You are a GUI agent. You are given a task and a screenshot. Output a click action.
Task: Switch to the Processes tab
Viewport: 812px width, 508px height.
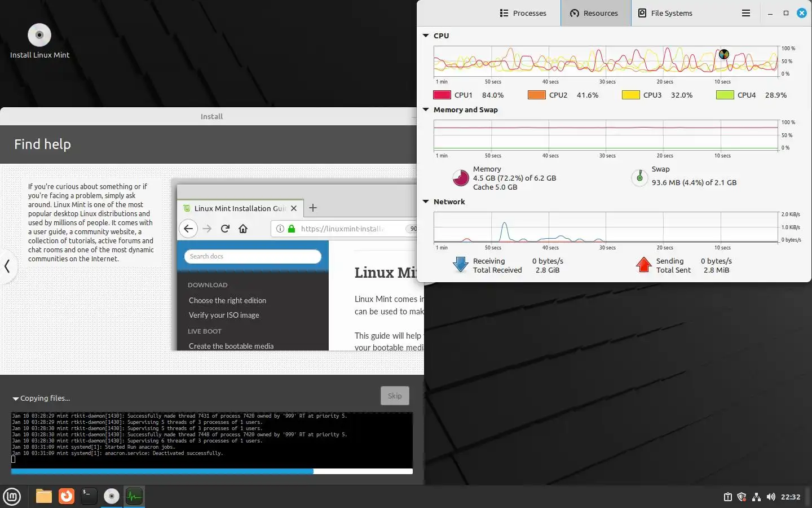point(523,13)
